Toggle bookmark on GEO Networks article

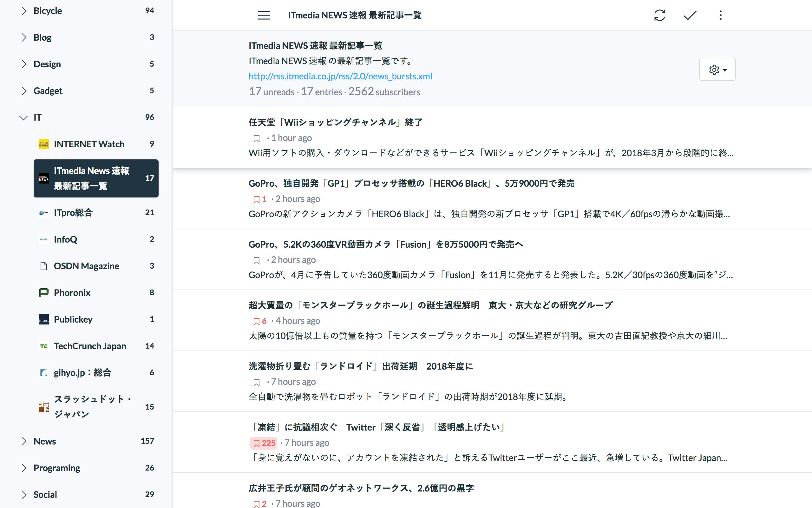pos(260,504)
